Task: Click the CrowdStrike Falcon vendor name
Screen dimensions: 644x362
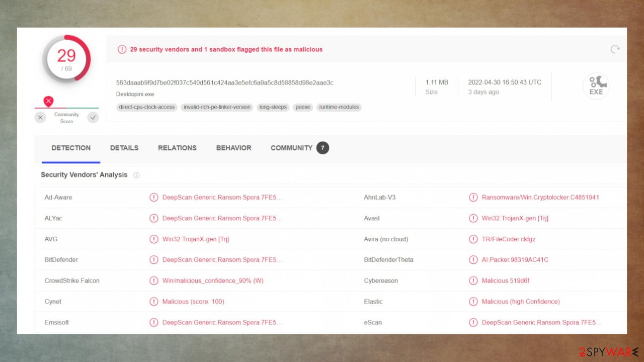Action: (72, 281)
